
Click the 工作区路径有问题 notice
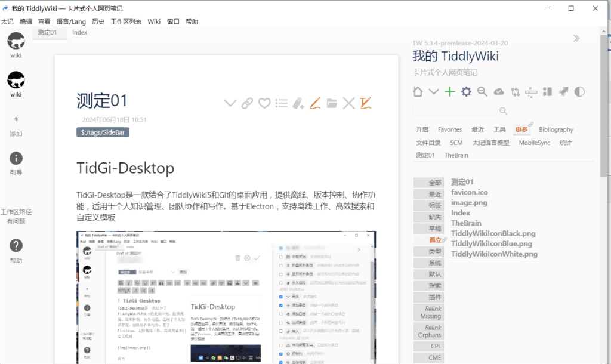tap(16, 216)
